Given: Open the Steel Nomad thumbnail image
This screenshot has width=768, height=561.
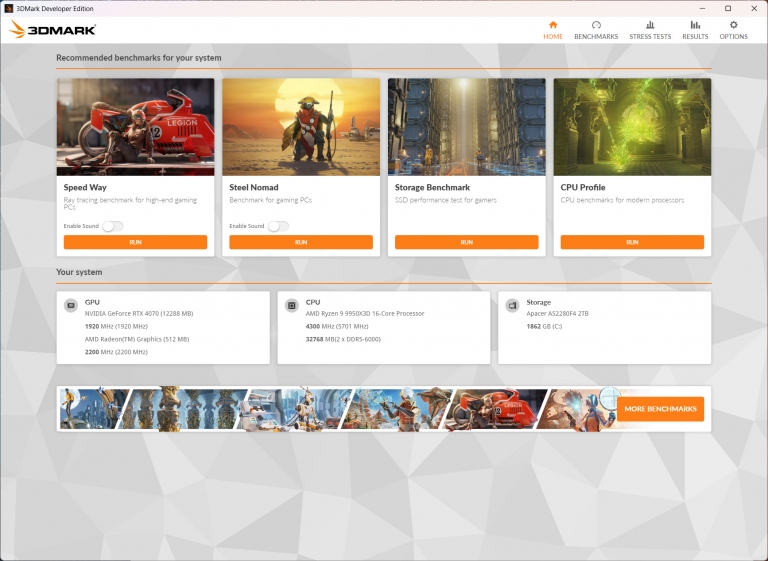Looking at the screenshot, I should (x=301, y=127).
